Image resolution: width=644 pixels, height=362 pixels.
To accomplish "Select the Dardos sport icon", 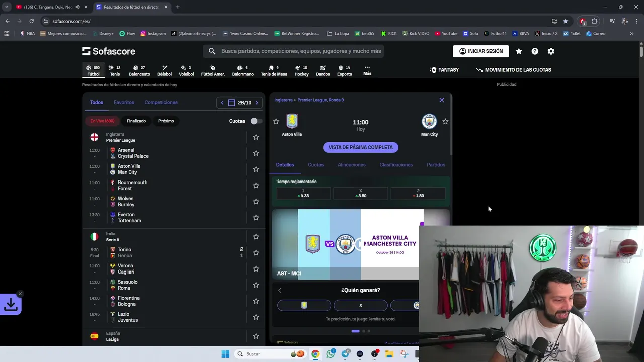I will click(x=323, y=70).
